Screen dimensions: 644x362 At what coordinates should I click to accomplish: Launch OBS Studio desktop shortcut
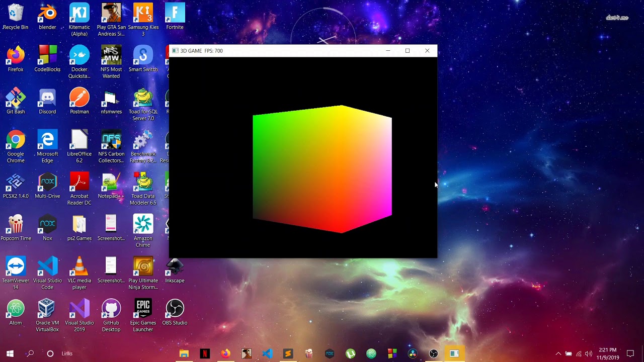(175, 312)
